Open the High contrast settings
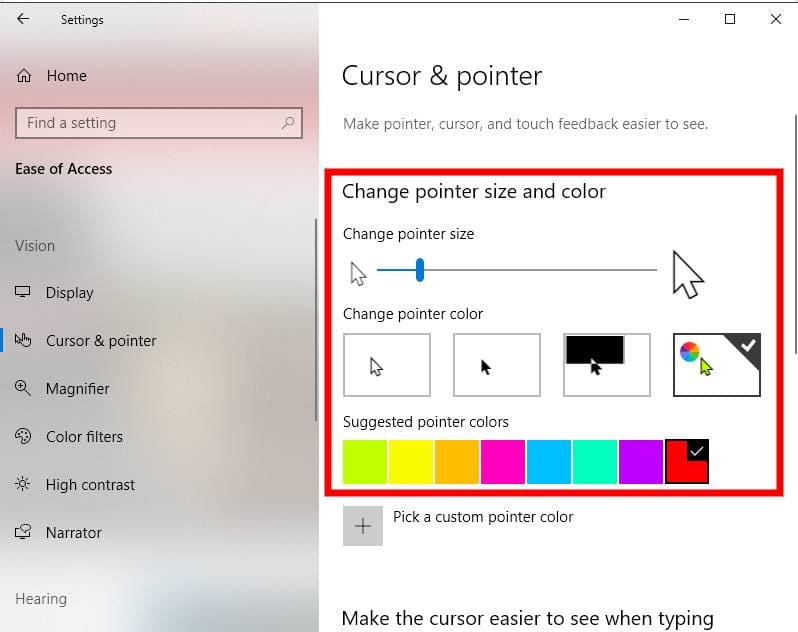 [x=91, y=484]
